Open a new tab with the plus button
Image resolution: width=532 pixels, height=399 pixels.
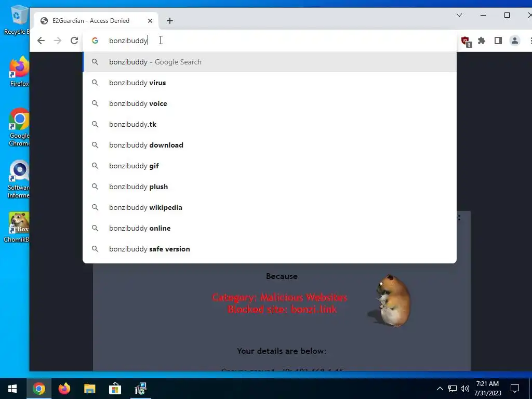pyautogui.click(x=170, y=21)
